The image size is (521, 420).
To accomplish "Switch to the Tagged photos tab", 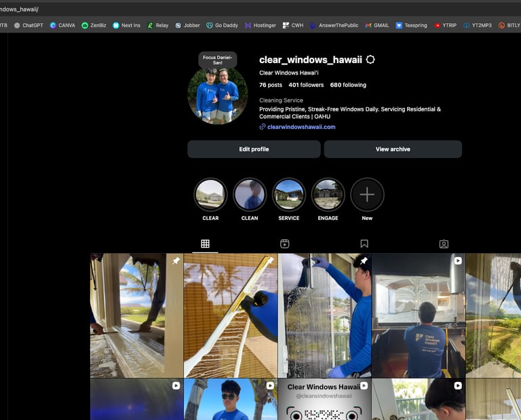I will click(444, 244).
